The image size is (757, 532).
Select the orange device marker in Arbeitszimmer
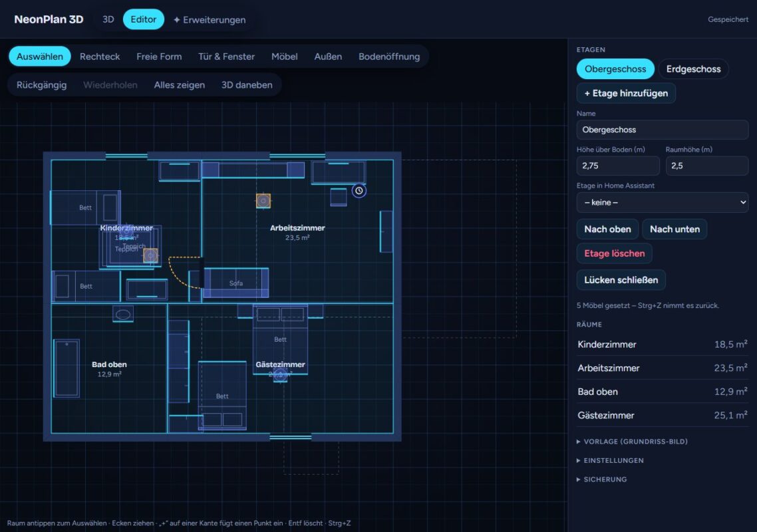pyautogui.click(x=263, y=201)
